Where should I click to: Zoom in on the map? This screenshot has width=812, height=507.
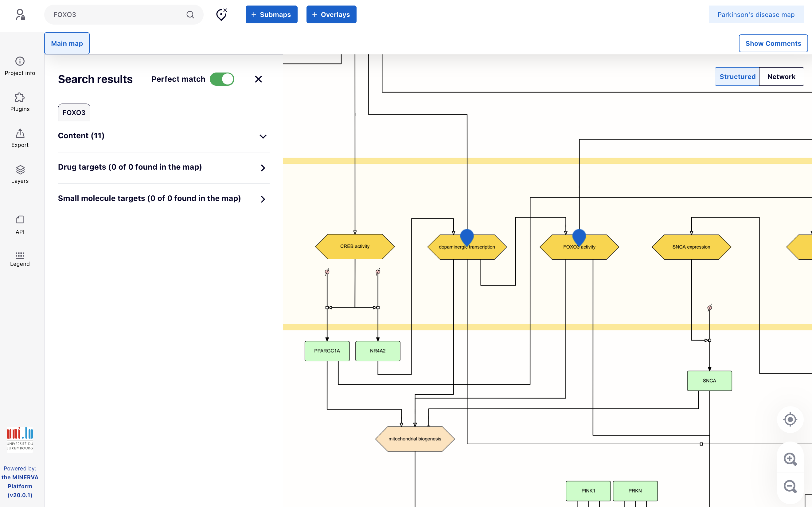[790, 459]
